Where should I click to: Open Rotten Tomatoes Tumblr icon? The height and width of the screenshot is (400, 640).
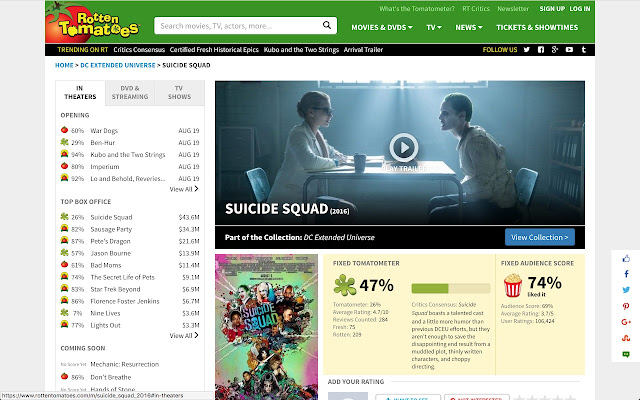pyautogui.click(x=584, y=50)
